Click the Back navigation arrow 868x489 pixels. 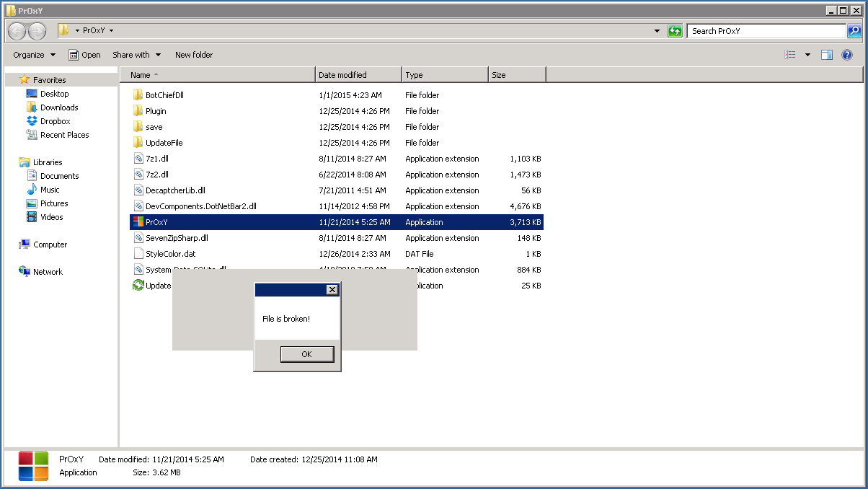[17, 31]
